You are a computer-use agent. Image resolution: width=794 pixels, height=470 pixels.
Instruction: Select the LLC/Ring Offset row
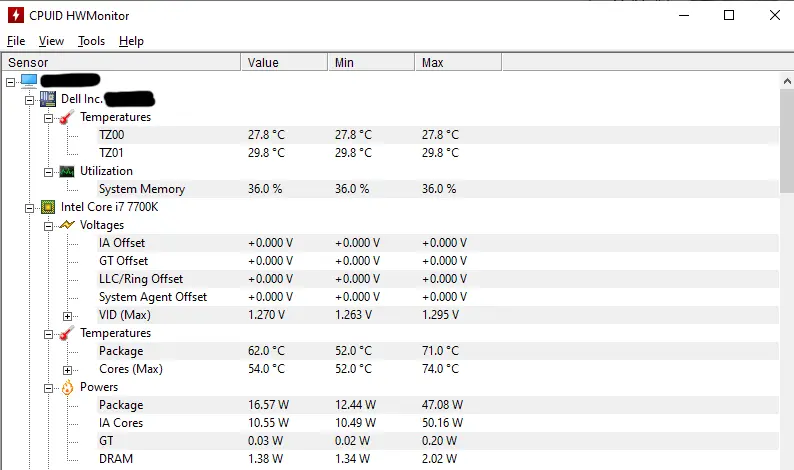tap(438, 279)
